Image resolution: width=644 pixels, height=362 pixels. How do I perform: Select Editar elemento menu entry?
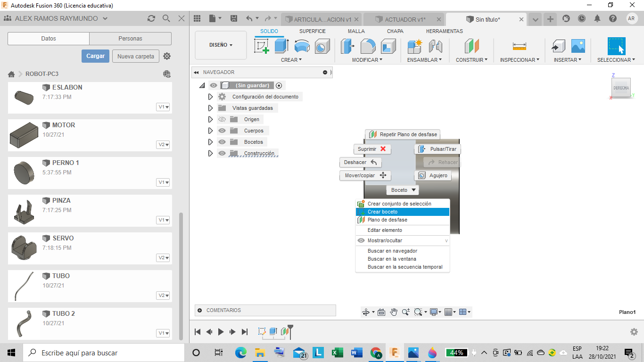point(403,230)
